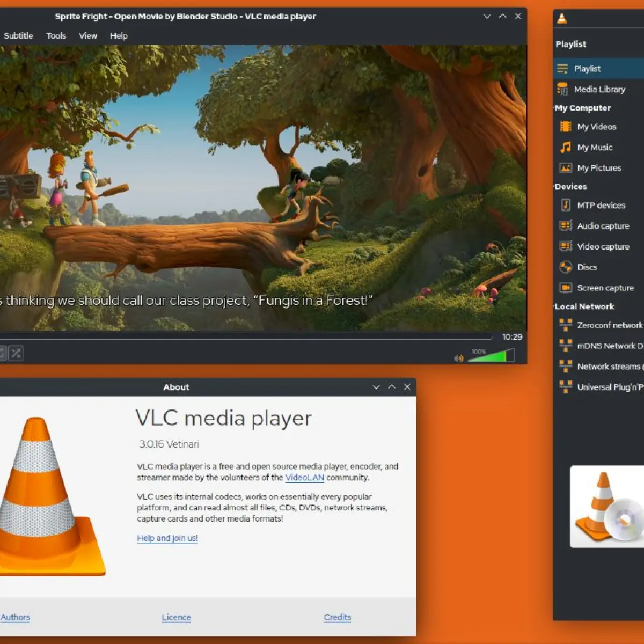Click the mDNS Network icon
The width and height of the screenshot is (644, 644).
coord(566,345)
